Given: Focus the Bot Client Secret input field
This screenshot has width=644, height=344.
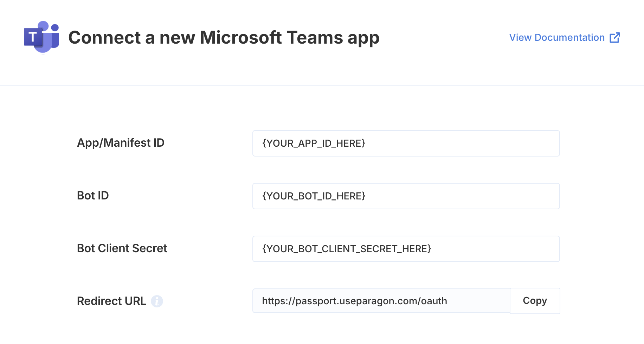Looking at the screenshot, I should point(406,249).
